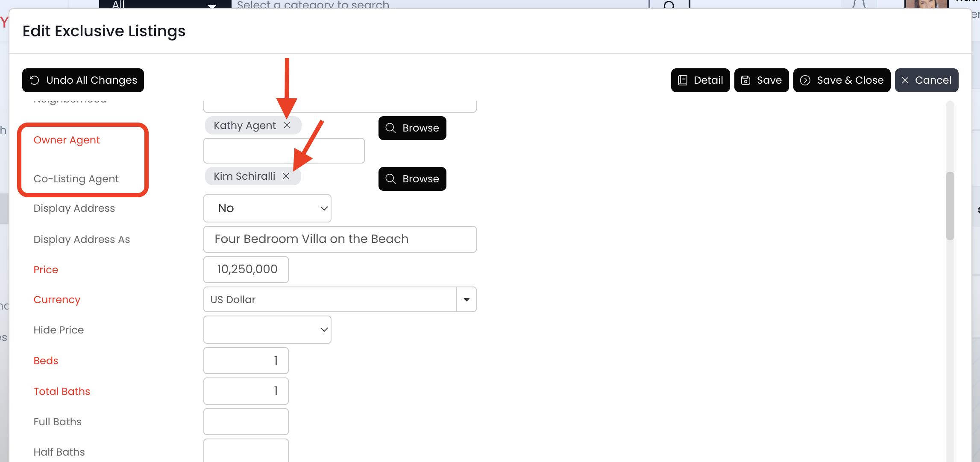Viewport: 980px width, 462px height.
Task: Focus the Beds number field
Action: 246,361
